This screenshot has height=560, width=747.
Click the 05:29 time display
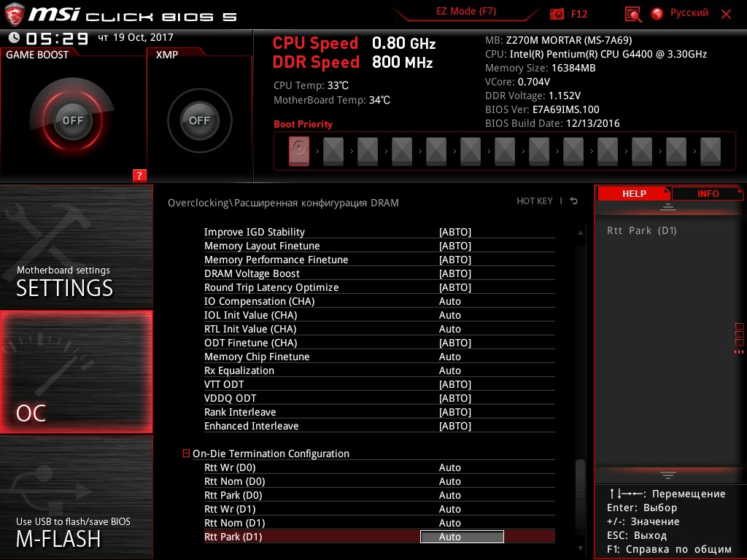57,38
